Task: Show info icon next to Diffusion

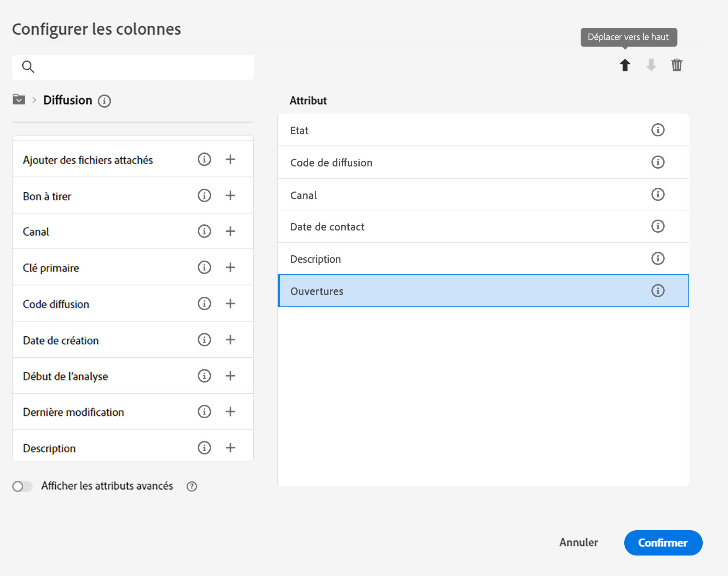Action: (104, 101)
